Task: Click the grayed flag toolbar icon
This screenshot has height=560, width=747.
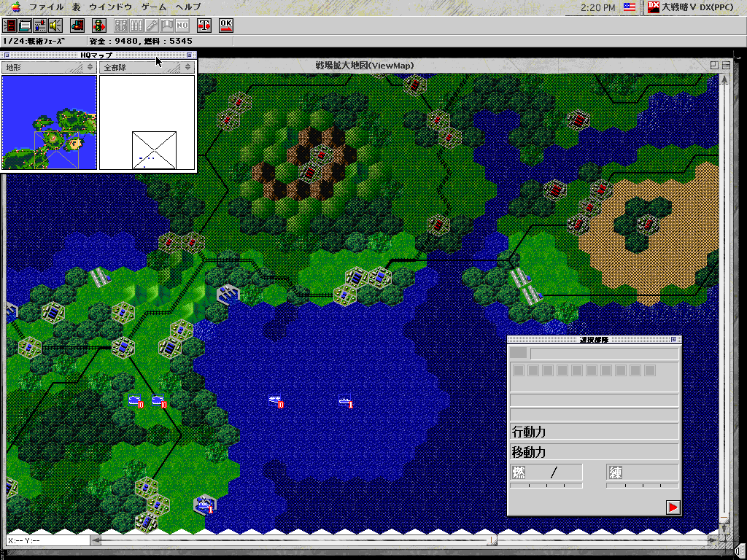Action: [x=167, y=26]
